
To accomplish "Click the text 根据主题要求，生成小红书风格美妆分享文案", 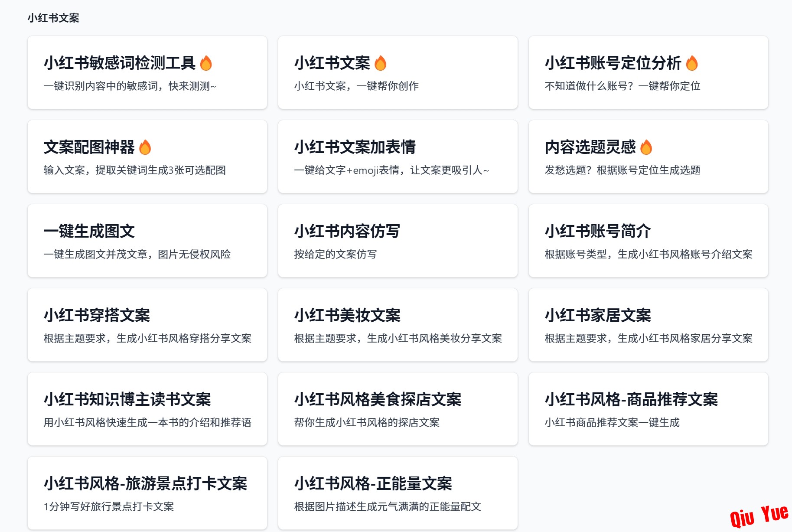I will click(x=398, y=338).
